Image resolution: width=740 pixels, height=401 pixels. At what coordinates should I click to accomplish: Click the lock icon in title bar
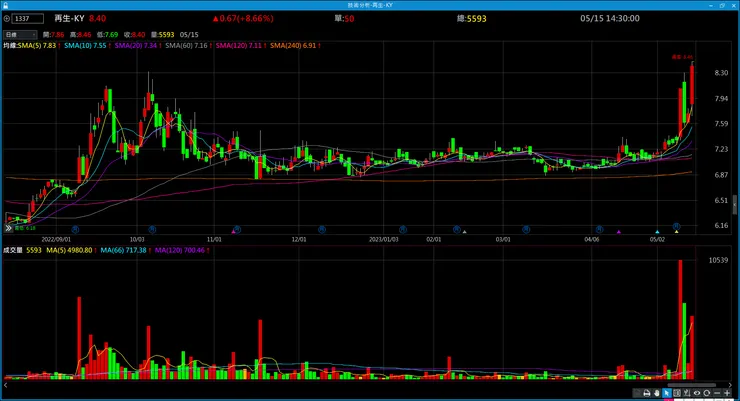[5, 5]
